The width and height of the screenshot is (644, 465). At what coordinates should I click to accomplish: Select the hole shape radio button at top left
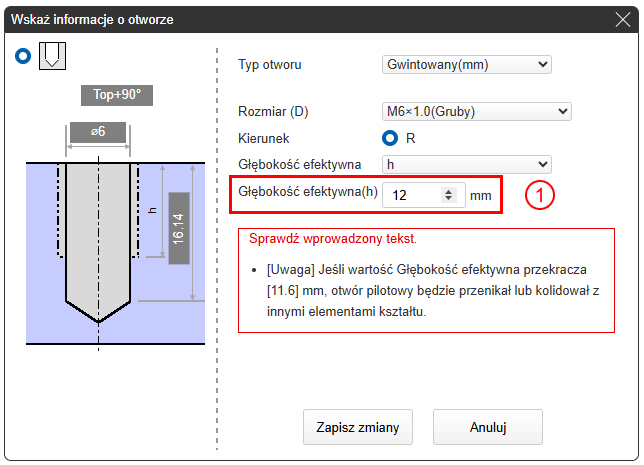click(x=23, y=57)
